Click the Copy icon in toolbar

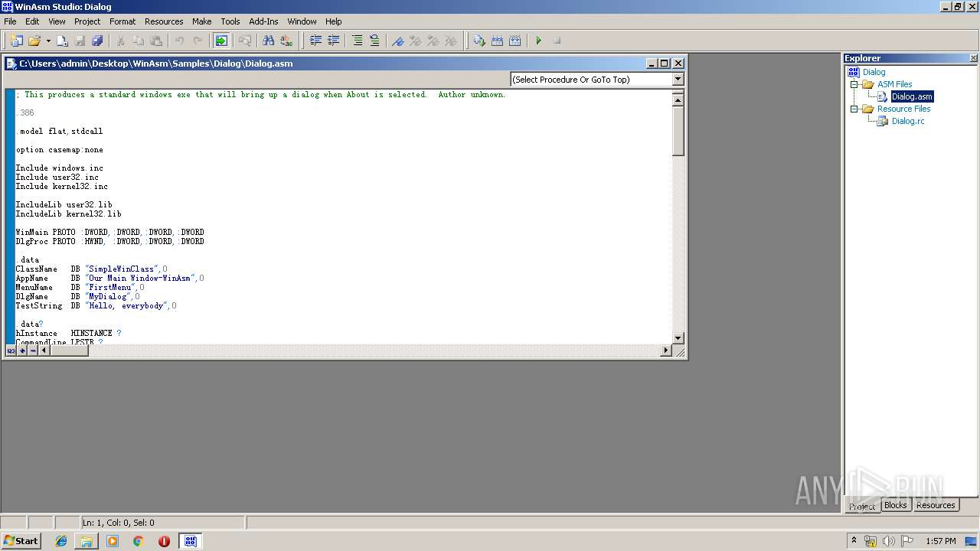coord(138,41)
